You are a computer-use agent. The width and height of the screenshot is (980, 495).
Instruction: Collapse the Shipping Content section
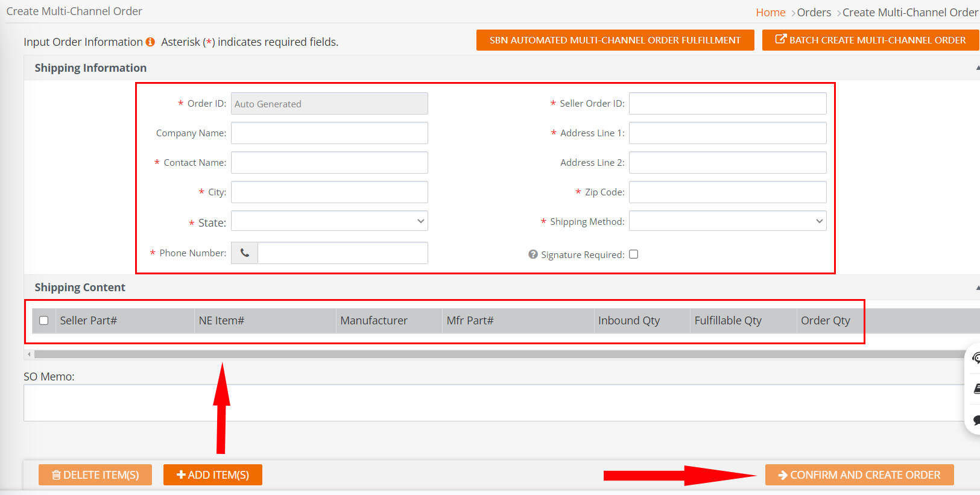(x=977, y=288)
